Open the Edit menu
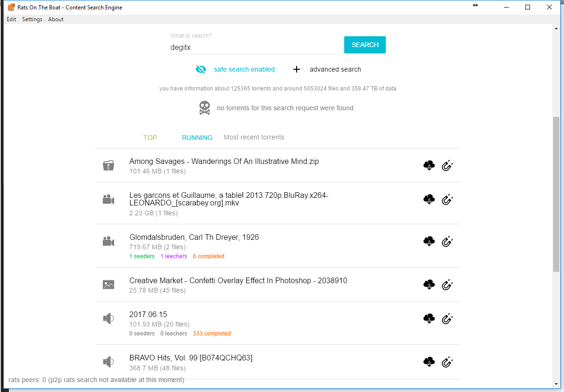564x392 pixels. 11,19
